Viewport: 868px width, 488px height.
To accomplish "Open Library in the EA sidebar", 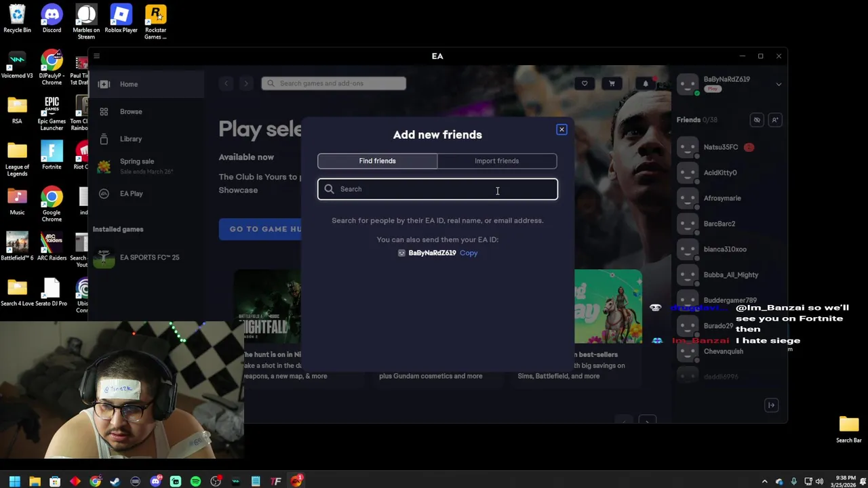I will tap(146, 139).
